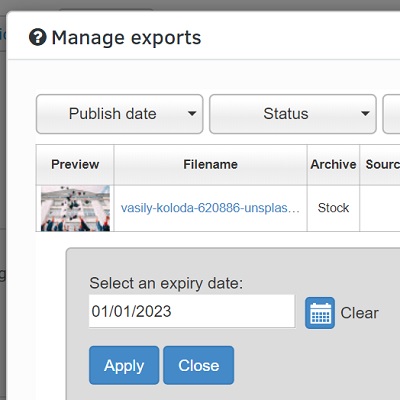Open the Publish date dropdown
The height and width of the screenshot is (400, 400).
click(x=120, y=114)
